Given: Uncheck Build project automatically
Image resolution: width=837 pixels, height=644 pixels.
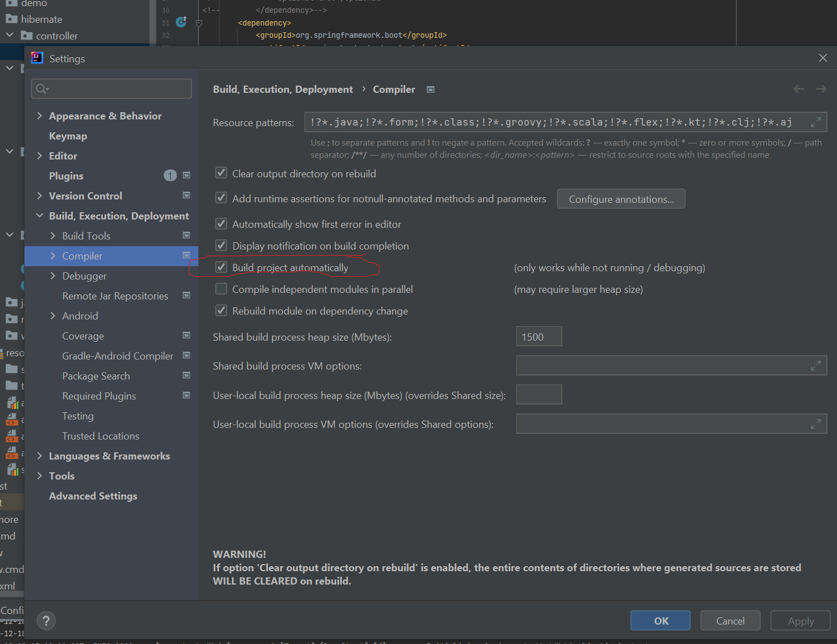Looking at the screenshot, I should [221, 267].
